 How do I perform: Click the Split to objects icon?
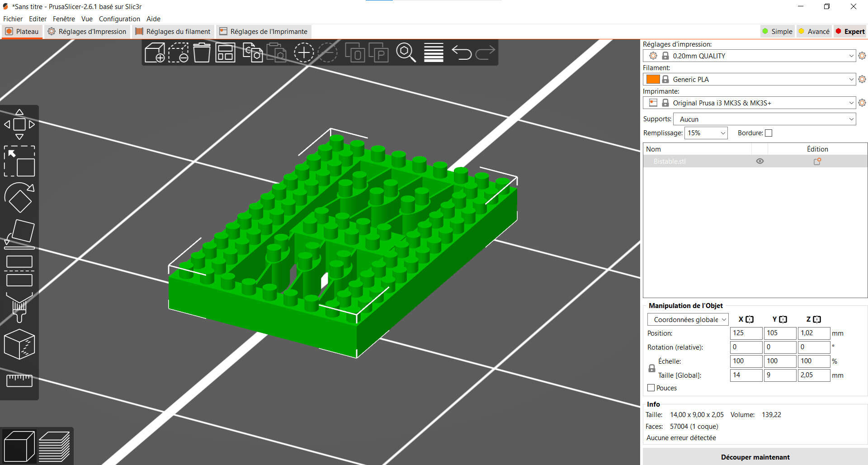pyautogui.click(x=355, y=53)
